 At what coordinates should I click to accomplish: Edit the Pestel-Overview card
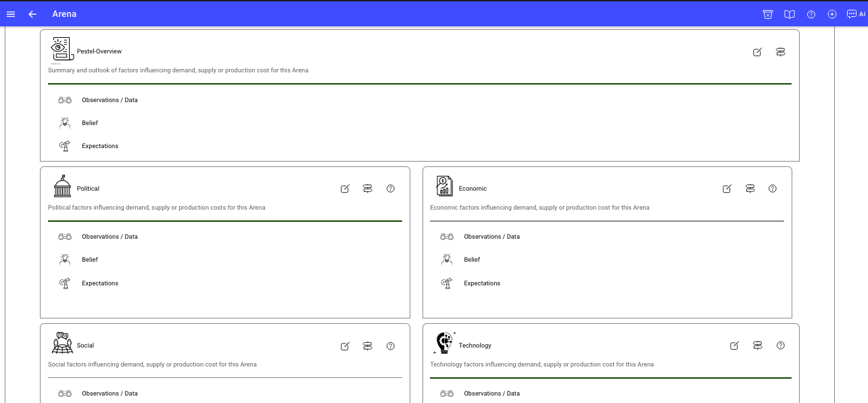point(757,52)
